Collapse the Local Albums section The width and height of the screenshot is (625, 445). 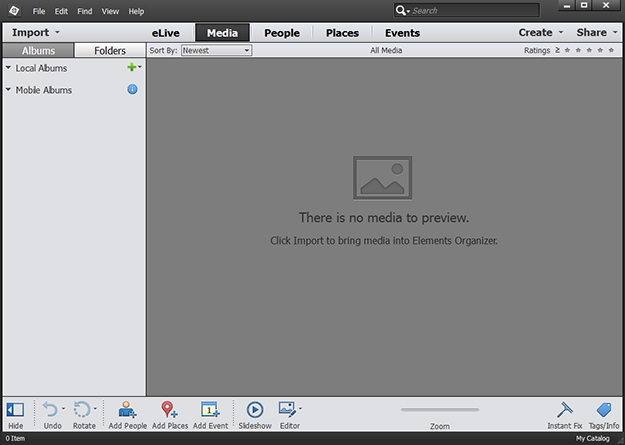(x=8, y=68)
